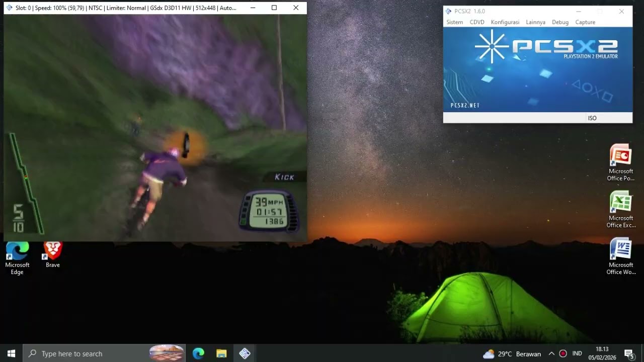Viewport: 644px width, 362px height.
Task: Open the Sistem menu in PCSX2
Action: pos(454,22)
